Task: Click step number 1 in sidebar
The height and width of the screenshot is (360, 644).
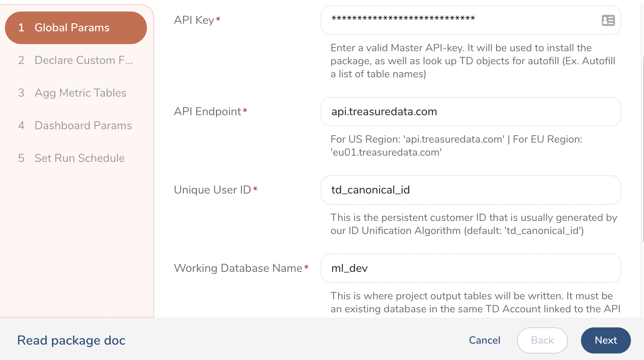Action: pyautogui.click(x=21, y=28)
